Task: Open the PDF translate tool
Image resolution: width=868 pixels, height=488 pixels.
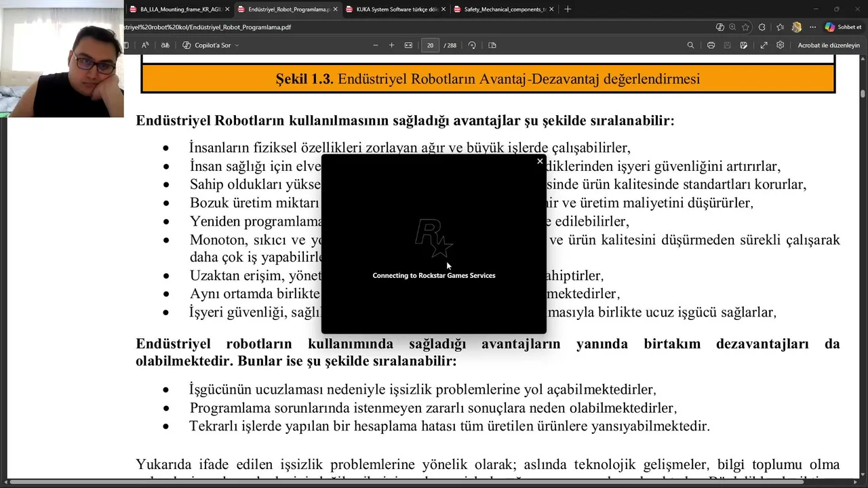Action: pos(165,45)
